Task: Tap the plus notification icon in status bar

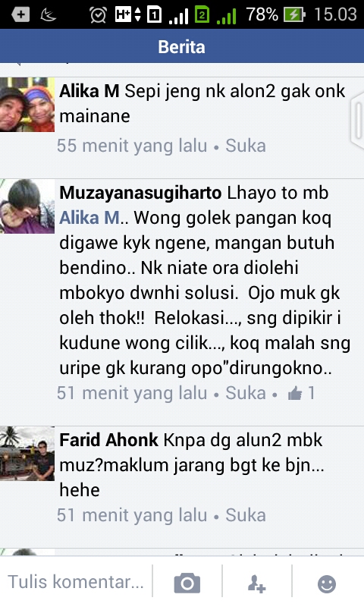Action: tap(20, 14)
